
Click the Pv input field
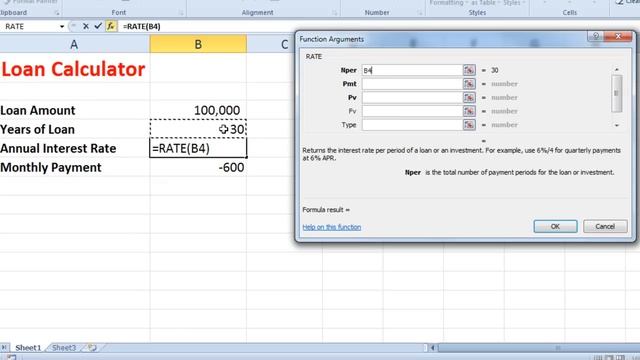(412, 97)
